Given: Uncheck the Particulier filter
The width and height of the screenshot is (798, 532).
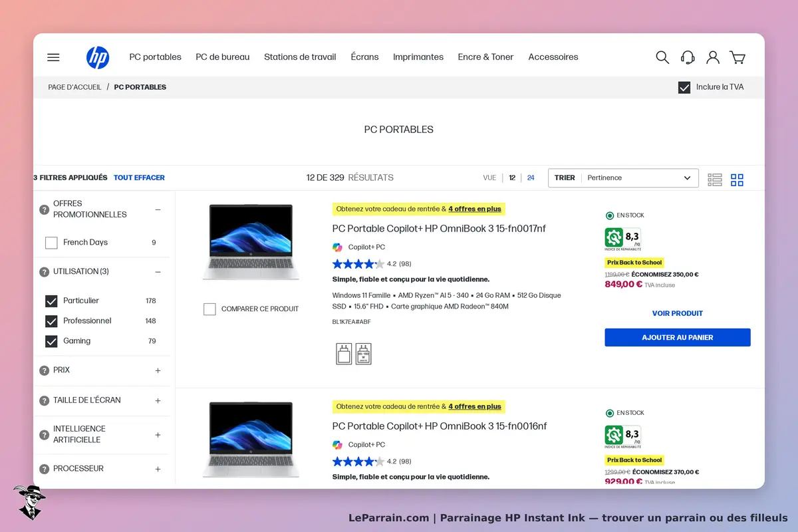Looking at the screenshot, I should coord(51,301).
